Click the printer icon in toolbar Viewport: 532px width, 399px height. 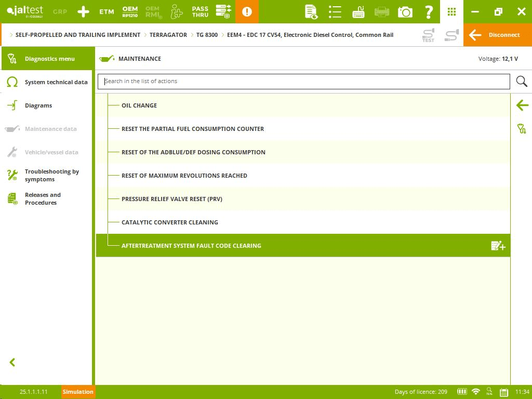coord(382,11)
